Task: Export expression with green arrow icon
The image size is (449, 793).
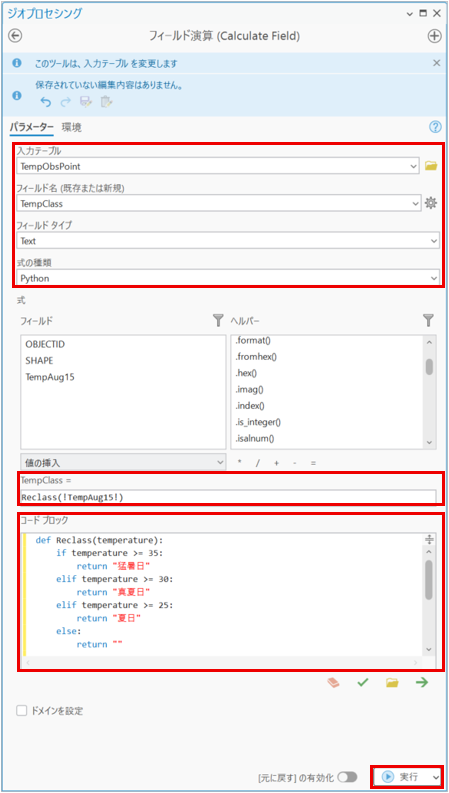Action: point(422,682)
